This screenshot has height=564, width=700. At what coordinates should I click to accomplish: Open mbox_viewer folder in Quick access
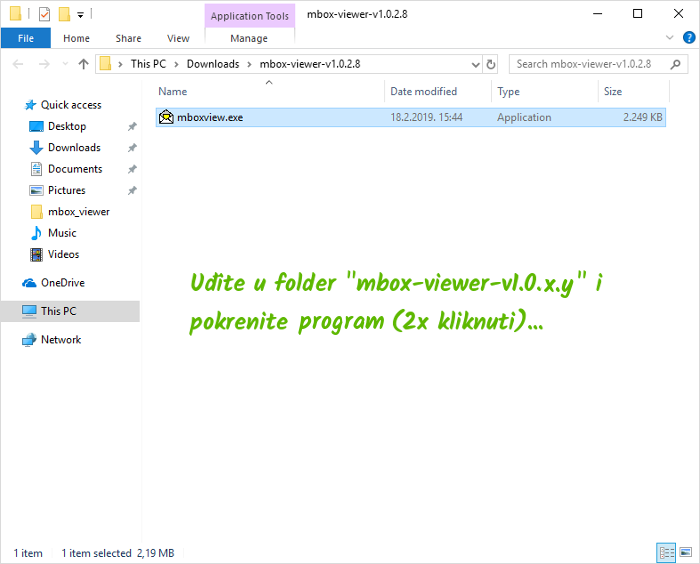[x=78, y=211]
